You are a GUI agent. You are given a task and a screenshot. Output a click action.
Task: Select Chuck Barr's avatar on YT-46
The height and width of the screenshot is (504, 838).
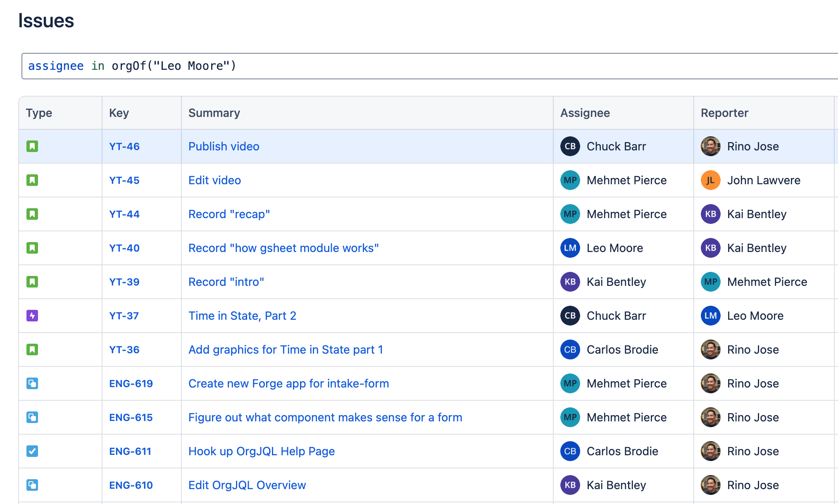[x=570, y=146]
